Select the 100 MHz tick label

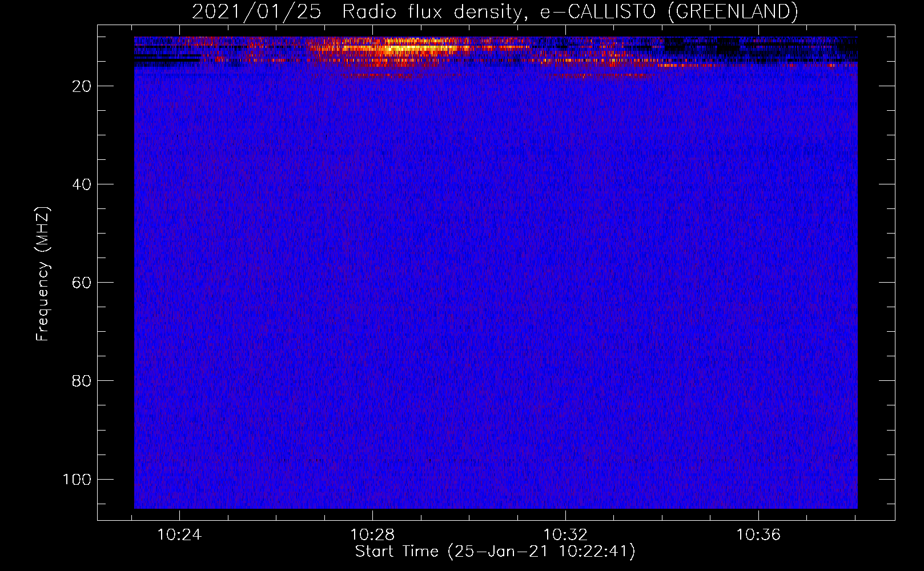pos(77,479)
